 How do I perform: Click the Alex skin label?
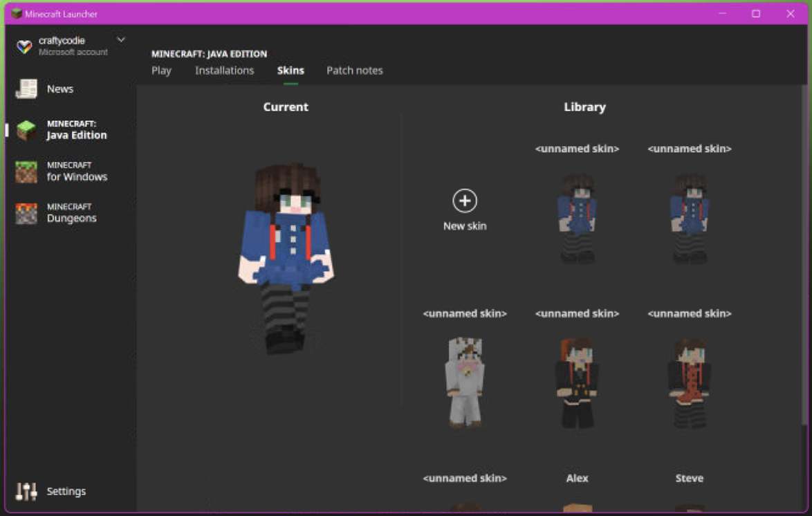[x=577, y=478]
